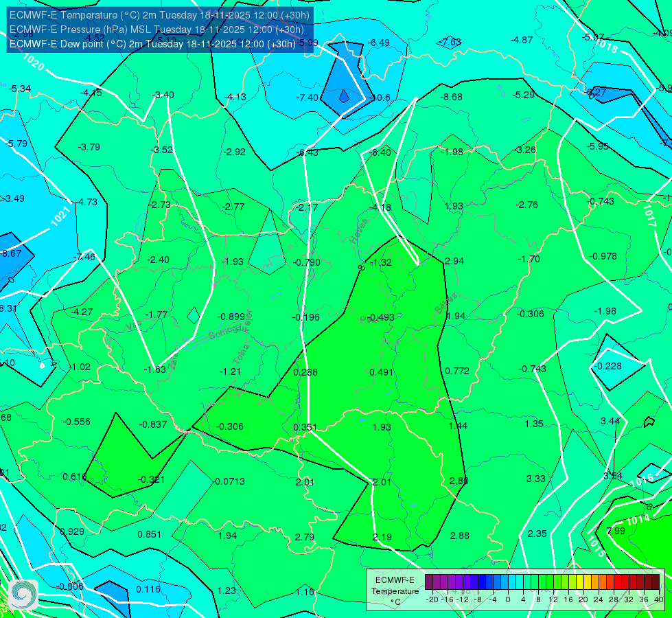672x618 pixels.
Task: Pick the dark red 40 swatch in legend
Action: point(656,582)
